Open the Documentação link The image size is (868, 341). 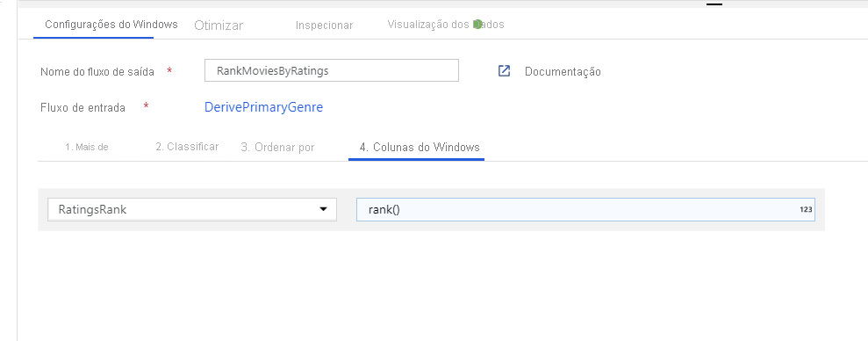click(563, 71)
